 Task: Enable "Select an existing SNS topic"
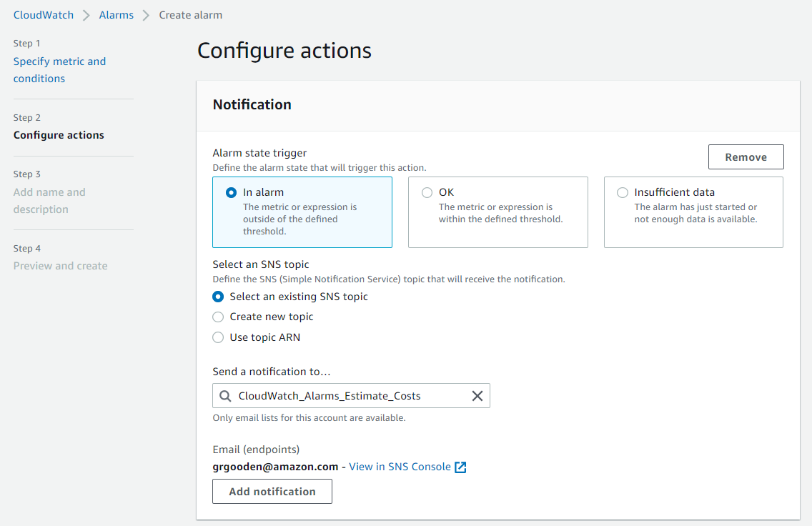[x=218, y=297]
